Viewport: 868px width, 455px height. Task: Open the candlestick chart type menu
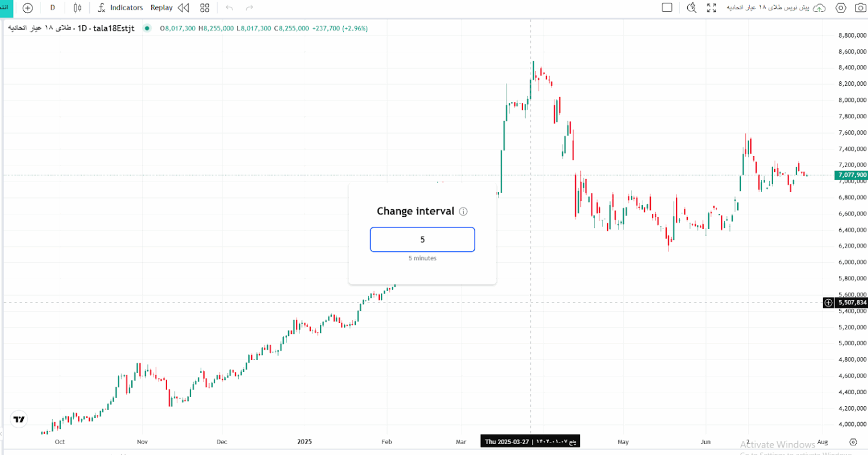tap(77, 8)
